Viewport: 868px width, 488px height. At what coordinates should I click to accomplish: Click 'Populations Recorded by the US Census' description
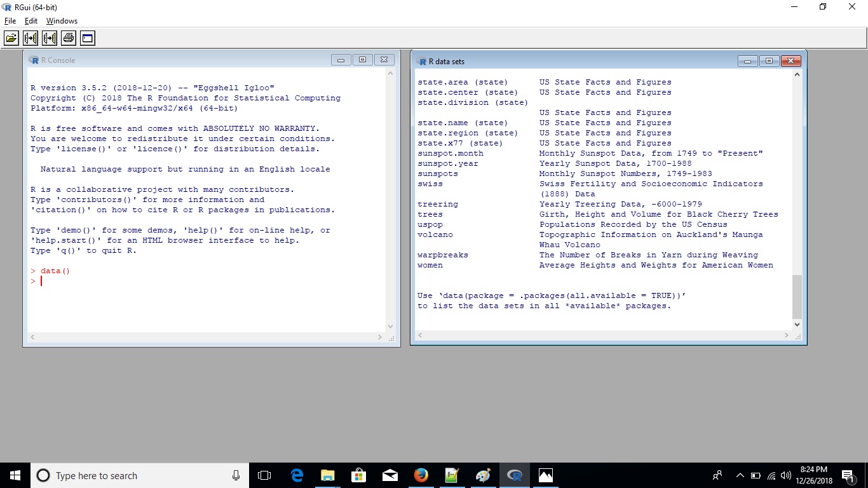coord(634,224)
